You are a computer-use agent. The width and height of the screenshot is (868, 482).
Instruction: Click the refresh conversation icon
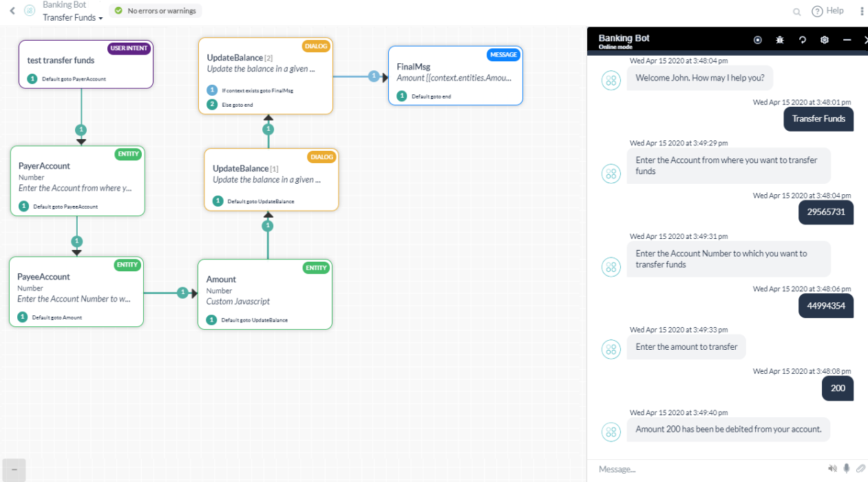click(803, 40)
